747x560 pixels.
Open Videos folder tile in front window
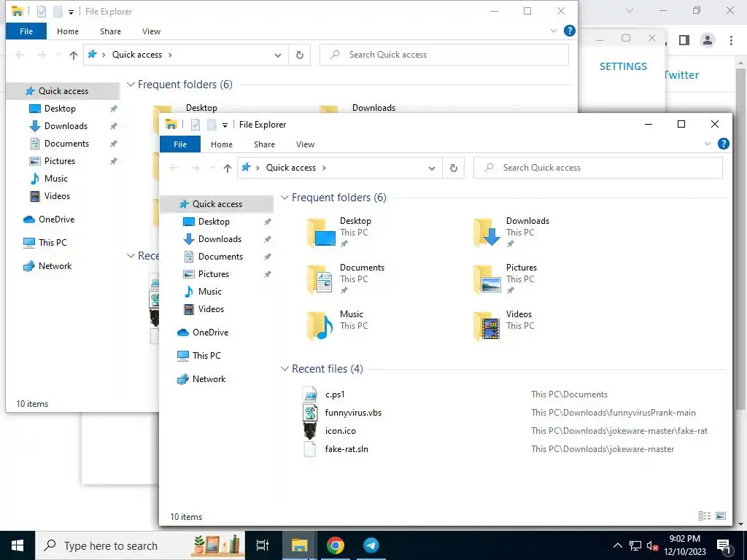[504, 325]
